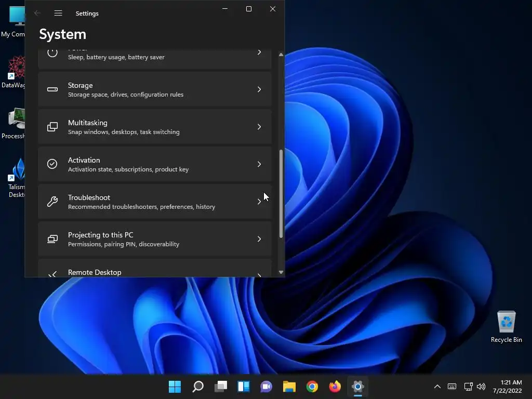Expand the Troubleshoot row chevron
Image resolution: width=532 pixels, height=399 pixels.
point(259,202)
